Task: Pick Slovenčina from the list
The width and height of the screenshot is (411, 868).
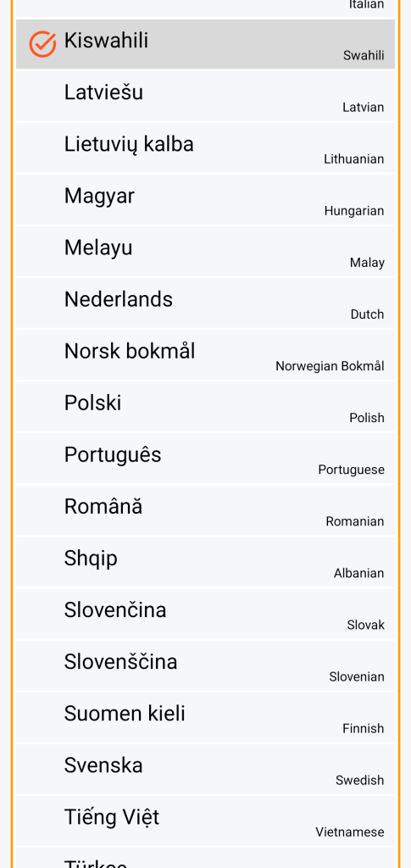Action: [205, 614]
